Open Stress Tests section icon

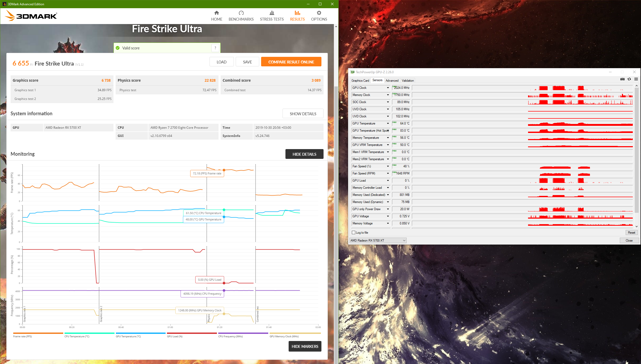272,13
